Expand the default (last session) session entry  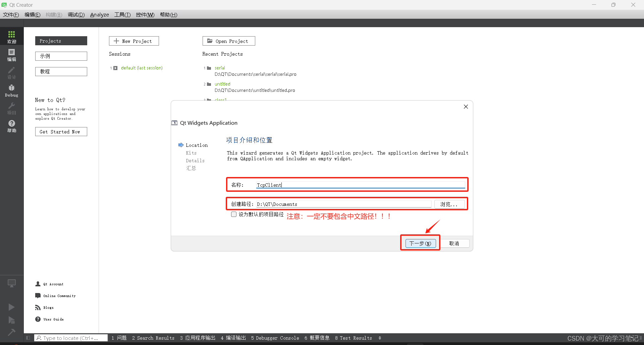tap(115, 68)
